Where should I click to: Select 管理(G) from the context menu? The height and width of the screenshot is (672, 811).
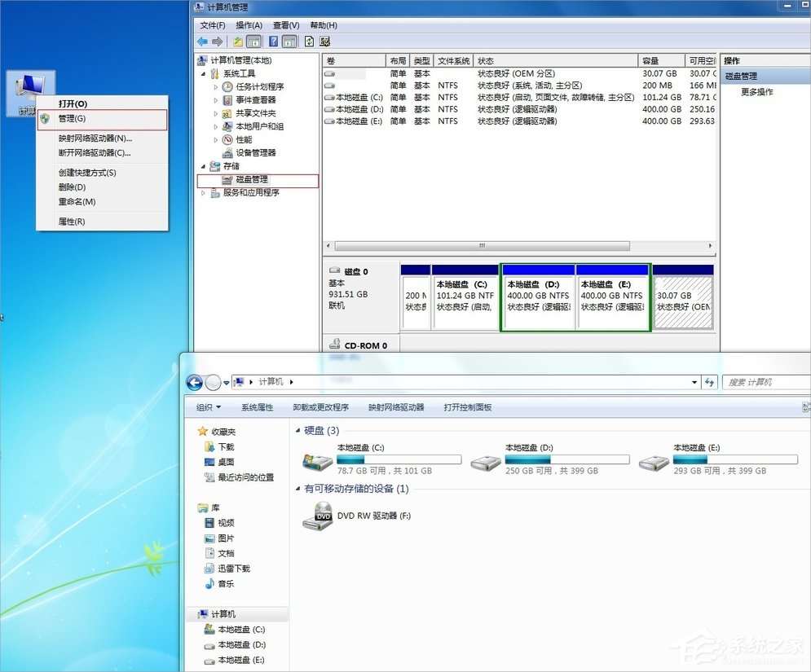click(x=73, y=118)
